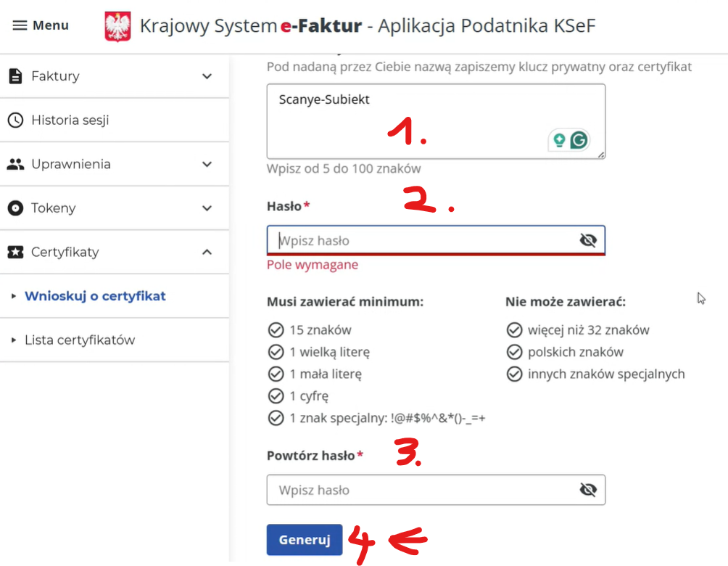
Task: Expand the Tokeny submenu chevron
Action: pyautogui.click(x=207, y=208)
